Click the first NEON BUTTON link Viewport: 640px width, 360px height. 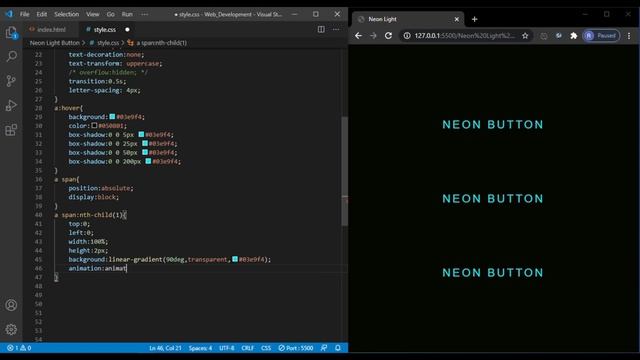coord(493,124)
